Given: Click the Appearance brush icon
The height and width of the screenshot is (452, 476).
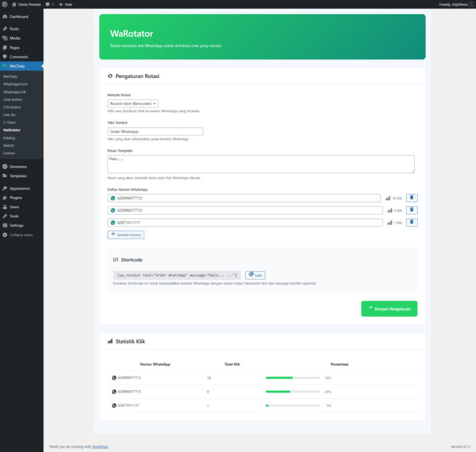Looking at the screenshot, I should coord(5,188).
